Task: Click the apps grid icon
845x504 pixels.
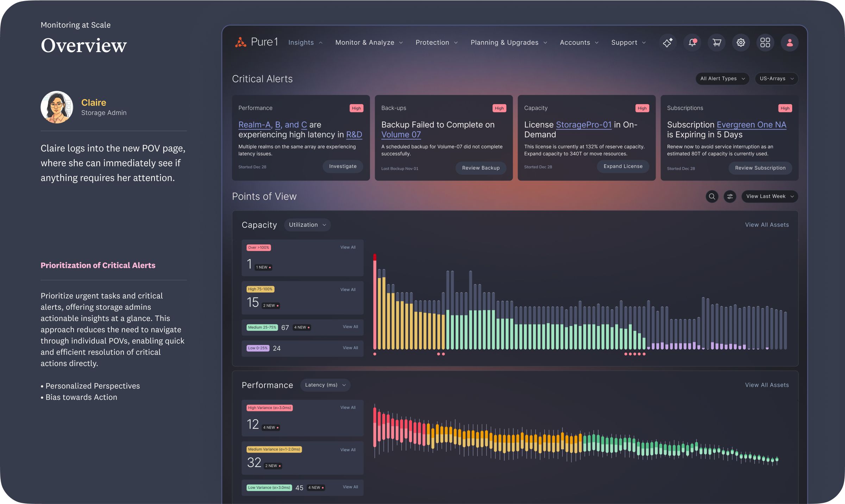Action: click(765, 43)
